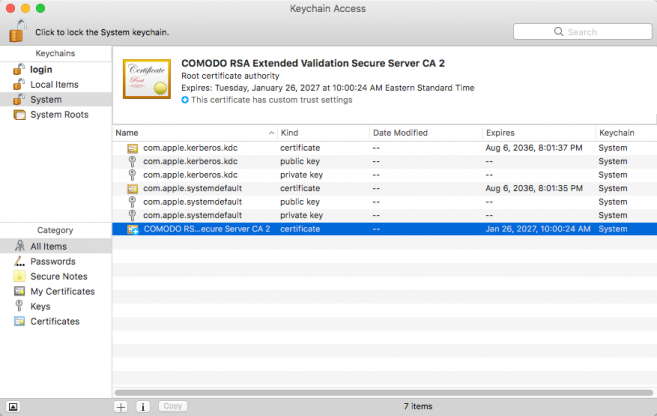Select the com.apple.systemdefault certificate row
657x416 pixels.
(x=384, y=189)
